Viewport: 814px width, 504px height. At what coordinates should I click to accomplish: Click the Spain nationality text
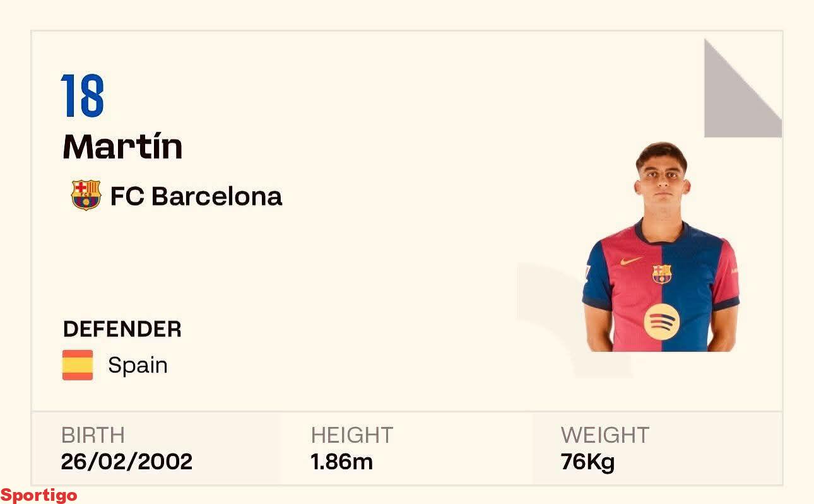coord(138,365)
